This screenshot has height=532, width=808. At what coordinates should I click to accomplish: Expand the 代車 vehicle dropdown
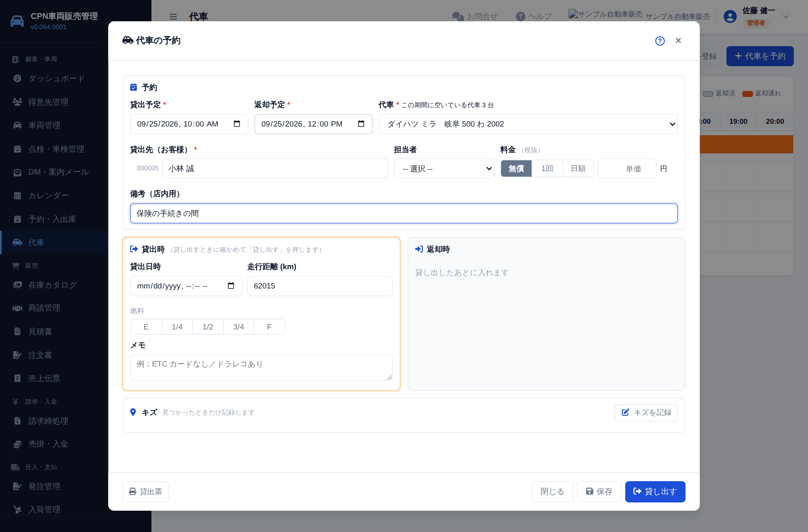tap(528, 124)
